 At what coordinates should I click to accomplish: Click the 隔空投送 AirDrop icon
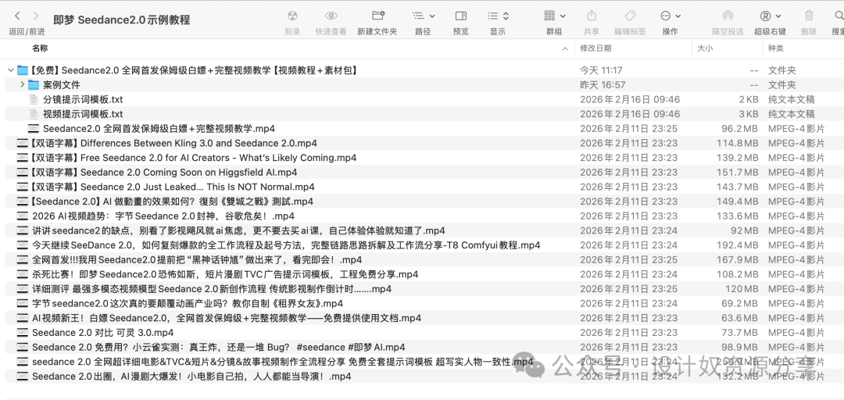tap(728, 16)
